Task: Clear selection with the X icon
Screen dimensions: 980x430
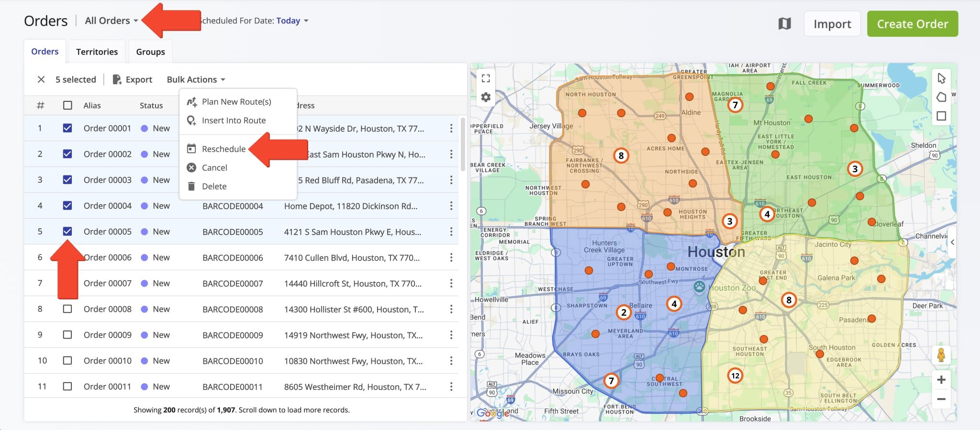Action: click(x=41, y=79)
